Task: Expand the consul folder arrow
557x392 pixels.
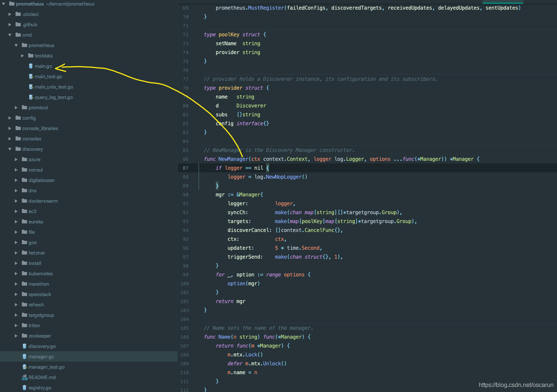Action: pos(16,170)
